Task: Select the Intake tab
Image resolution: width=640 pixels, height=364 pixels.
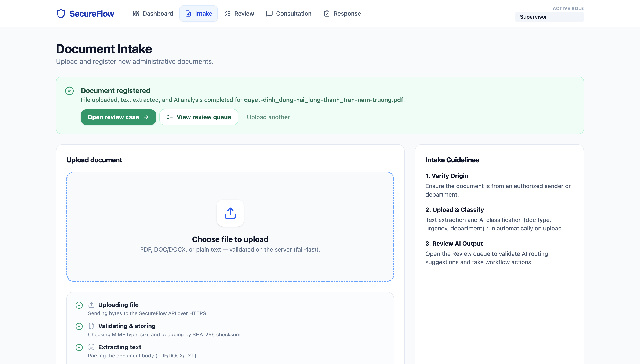Action: 199,14
